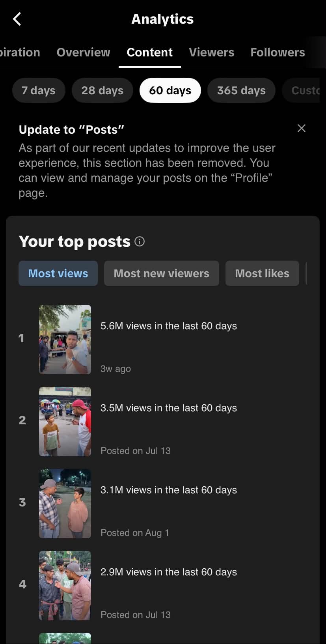Switch to the Overview tab
Viewport: 326px width, 644px height.
pyautogui.click(x=83, y=52)
